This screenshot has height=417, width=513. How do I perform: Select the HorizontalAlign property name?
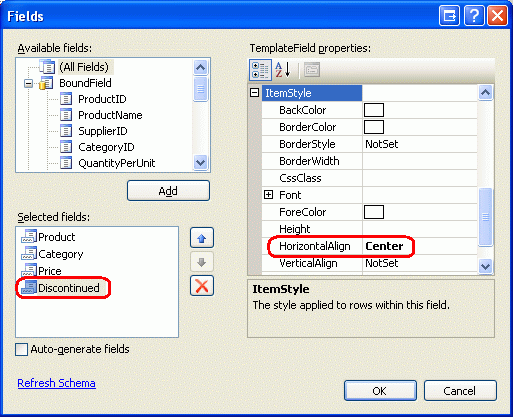coord(315,246)
